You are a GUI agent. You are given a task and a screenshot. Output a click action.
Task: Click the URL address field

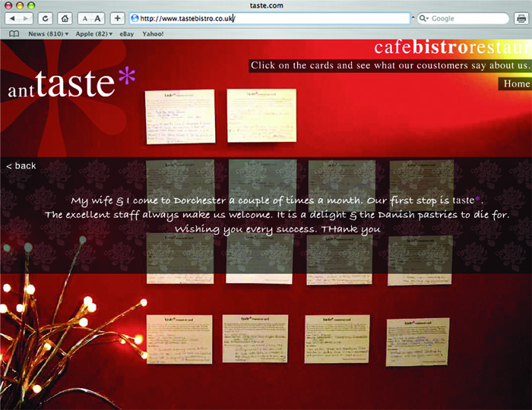point(270,18)
